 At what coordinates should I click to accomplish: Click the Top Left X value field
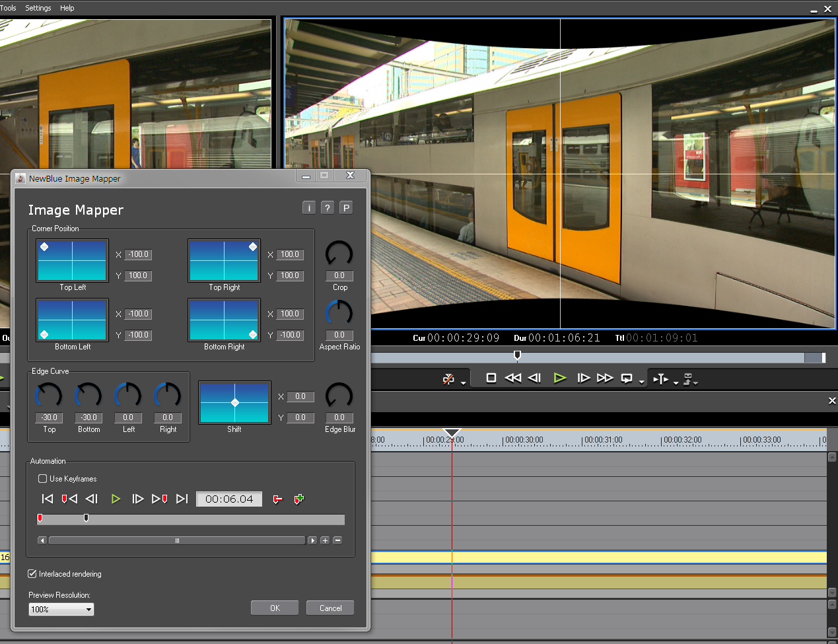138,254
